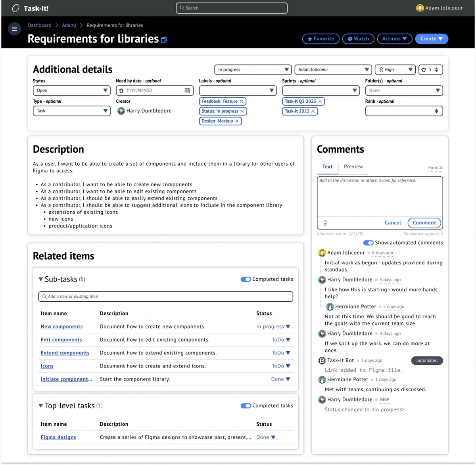Click Adam Jolicoeur's avatar in the top bar
This screenshot has width=476, height=465.
(x=420, y=8)
